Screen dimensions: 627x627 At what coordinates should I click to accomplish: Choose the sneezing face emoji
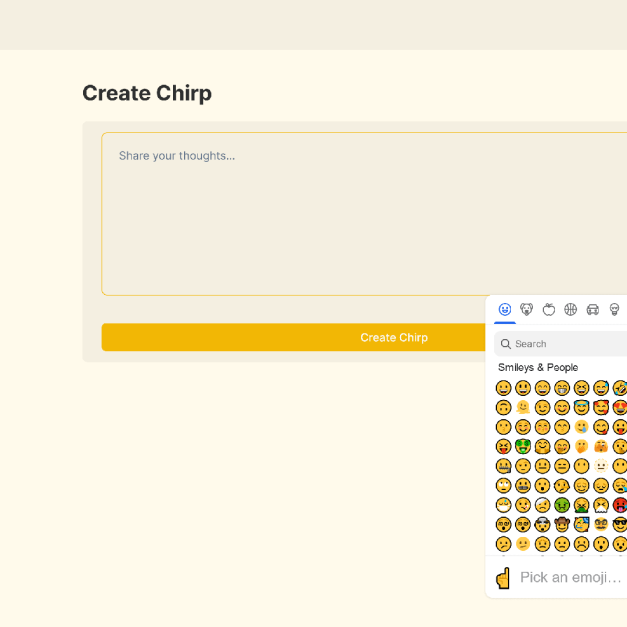tap(601, 505)
